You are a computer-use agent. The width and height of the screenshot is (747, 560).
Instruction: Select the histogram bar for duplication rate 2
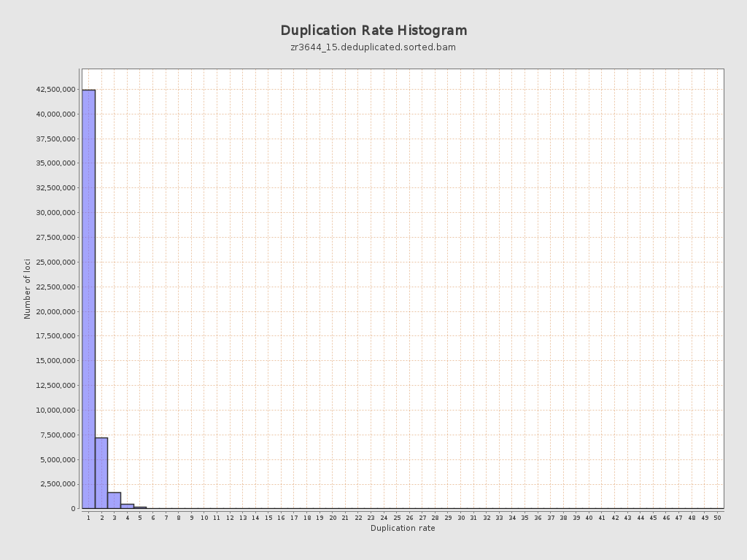pos(101,472)
